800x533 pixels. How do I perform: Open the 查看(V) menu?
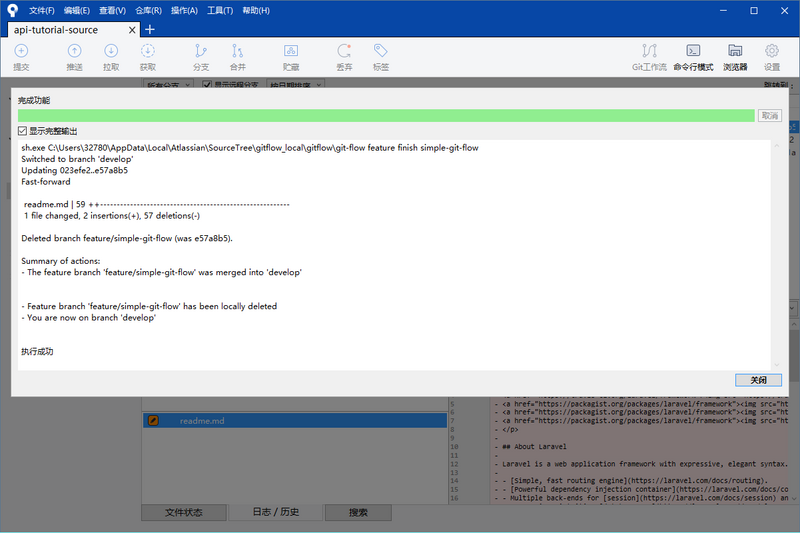112,11
